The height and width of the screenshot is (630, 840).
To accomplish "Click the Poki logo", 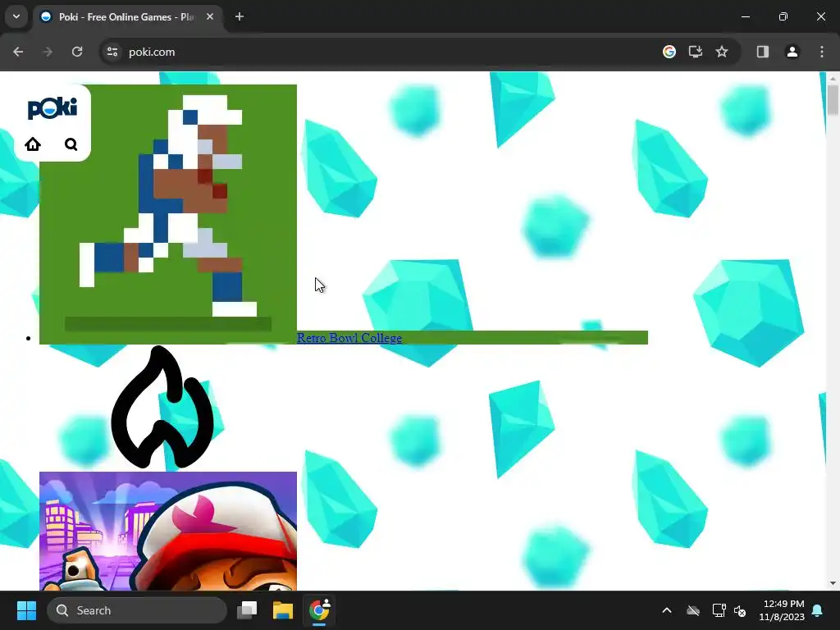I will (x=52, y=108).
